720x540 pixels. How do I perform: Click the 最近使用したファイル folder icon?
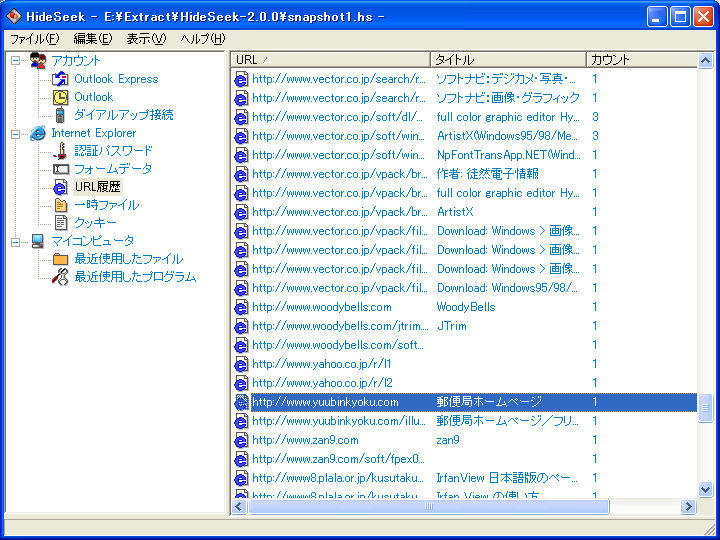coord(60,259)
